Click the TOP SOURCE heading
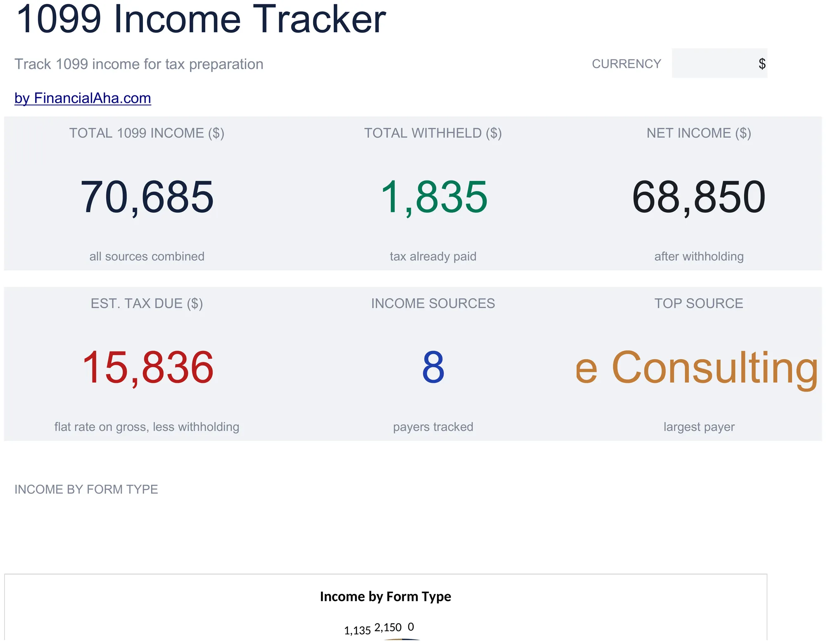The height and width of the screenshot is (644, 826). click(x=699, y=304)
